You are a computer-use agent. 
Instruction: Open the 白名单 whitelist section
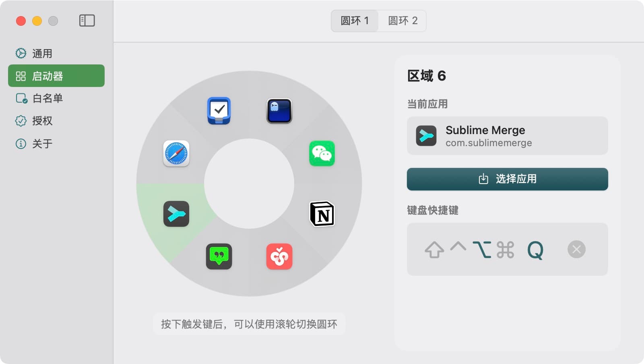pyautogui.click(x=56, y=98)
